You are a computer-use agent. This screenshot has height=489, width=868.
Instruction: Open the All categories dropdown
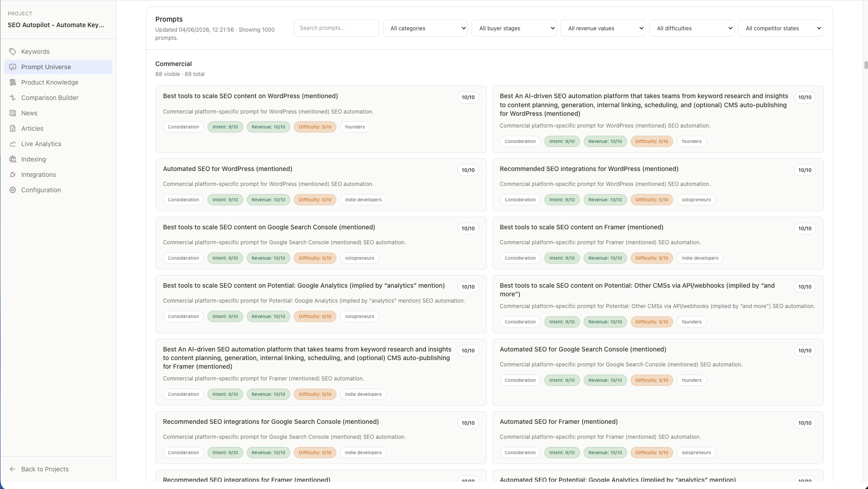pos(425,28)
